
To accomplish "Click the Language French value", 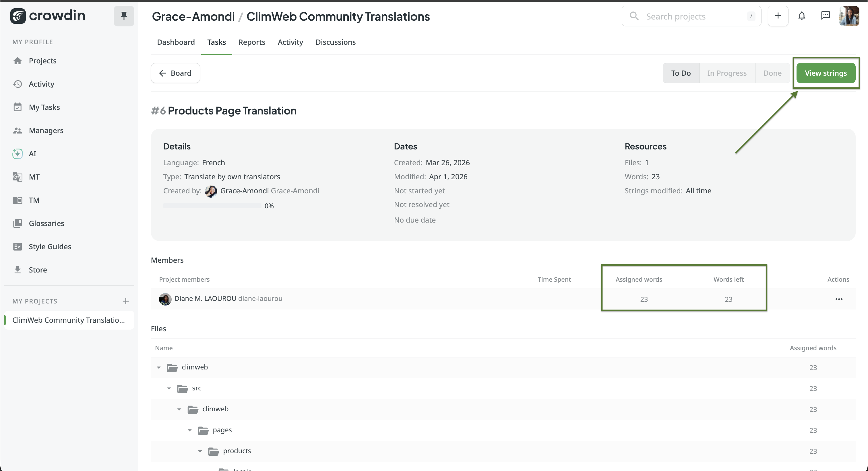I will coord(213,163).
